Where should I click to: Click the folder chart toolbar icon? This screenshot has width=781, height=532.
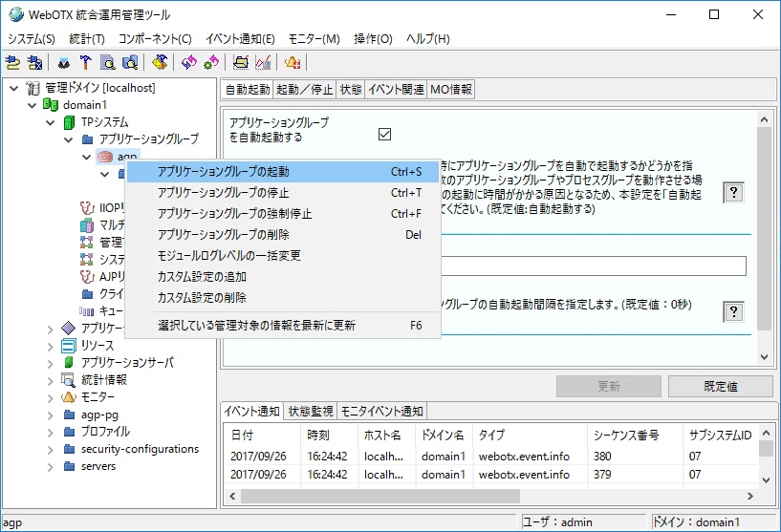pyautogui.click(x=241, y=62)
